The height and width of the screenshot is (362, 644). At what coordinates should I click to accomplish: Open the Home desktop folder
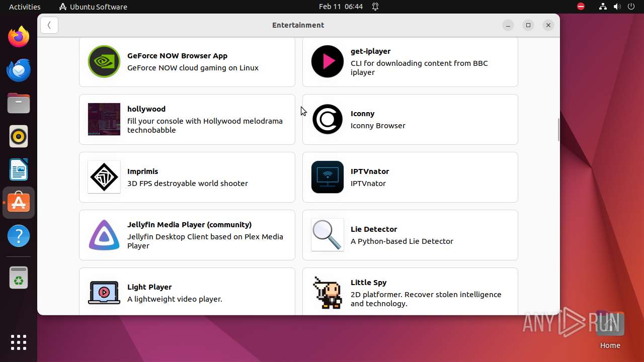[x=610, y=329]
